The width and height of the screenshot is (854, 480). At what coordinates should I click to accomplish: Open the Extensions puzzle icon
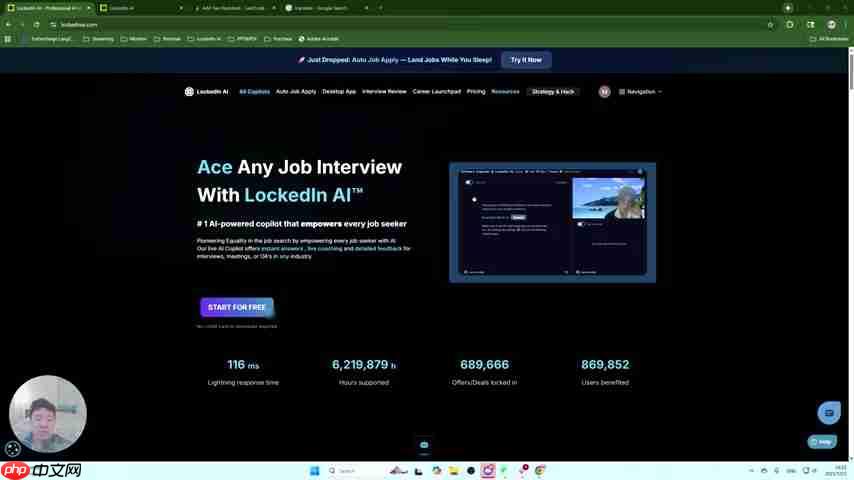click(x=790, y=25)
